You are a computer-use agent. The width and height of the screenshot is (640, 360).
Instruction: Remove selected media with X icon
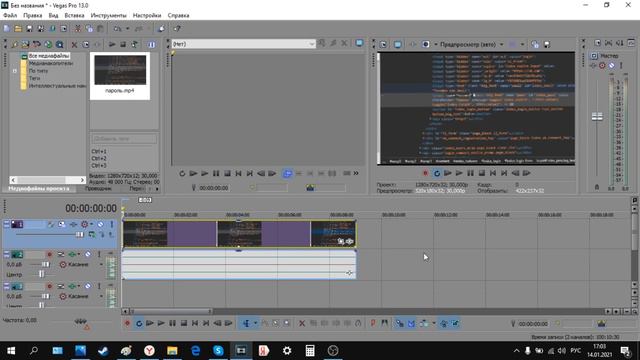pyautogui.click(x=74, y=44)
